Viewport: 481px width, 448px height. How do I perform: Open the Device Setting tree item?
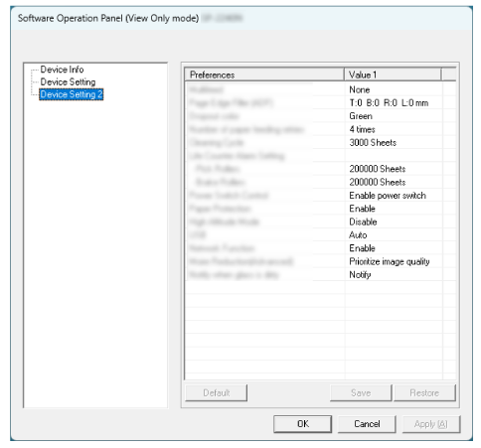click(68, 81)
